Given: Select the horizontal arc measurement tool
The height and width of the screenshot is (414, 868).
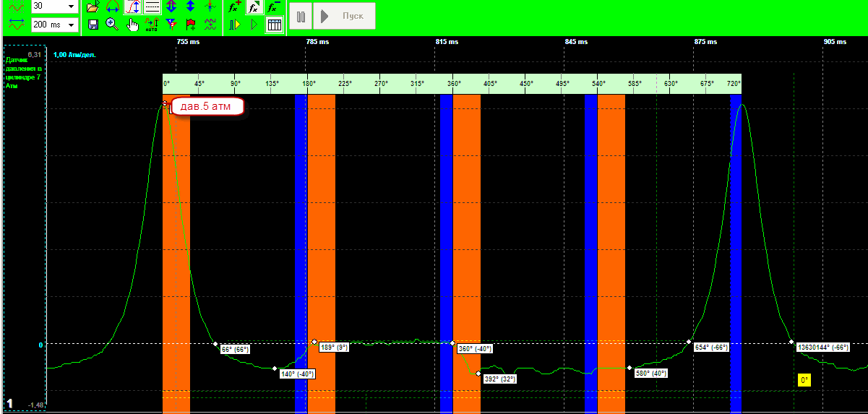Looking at the screenshot, I should point(112,7).
